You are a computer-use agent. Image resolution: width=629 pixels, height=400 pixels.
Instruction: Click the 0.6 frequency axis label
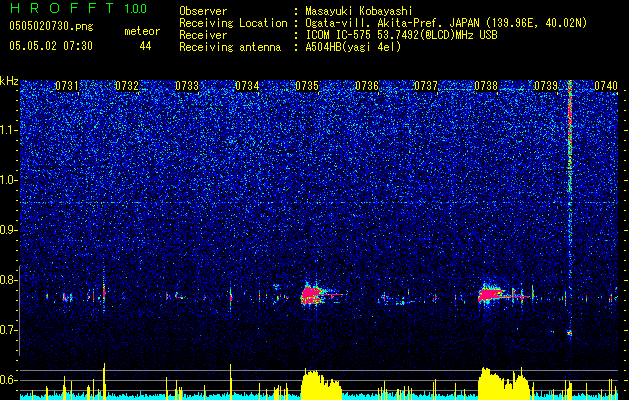pos(8,380)
